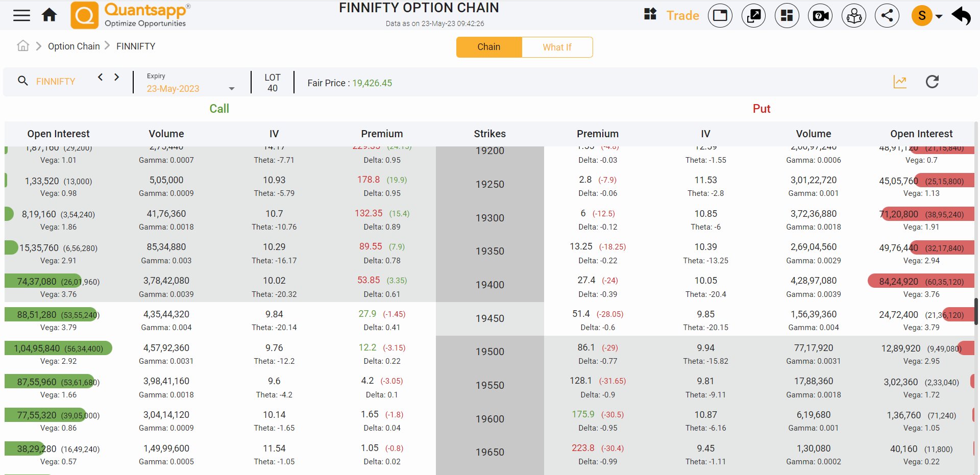Click the share icon
Viewport: 980px width, 475px height.
pos(887,15)
